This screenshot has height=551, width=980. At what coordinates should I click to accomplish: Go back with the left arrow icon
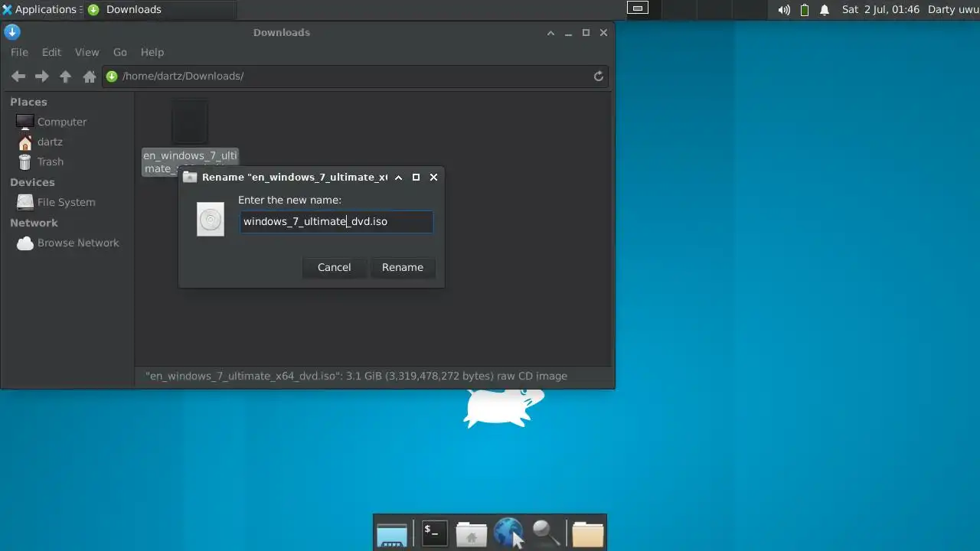coord(18,76)
